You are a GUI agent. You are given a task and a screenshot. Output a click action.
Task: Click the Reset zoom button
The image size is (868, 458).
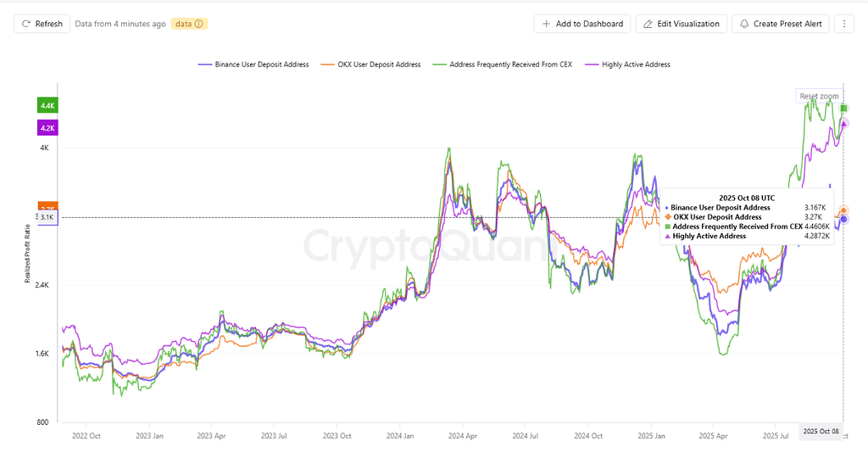819,97
